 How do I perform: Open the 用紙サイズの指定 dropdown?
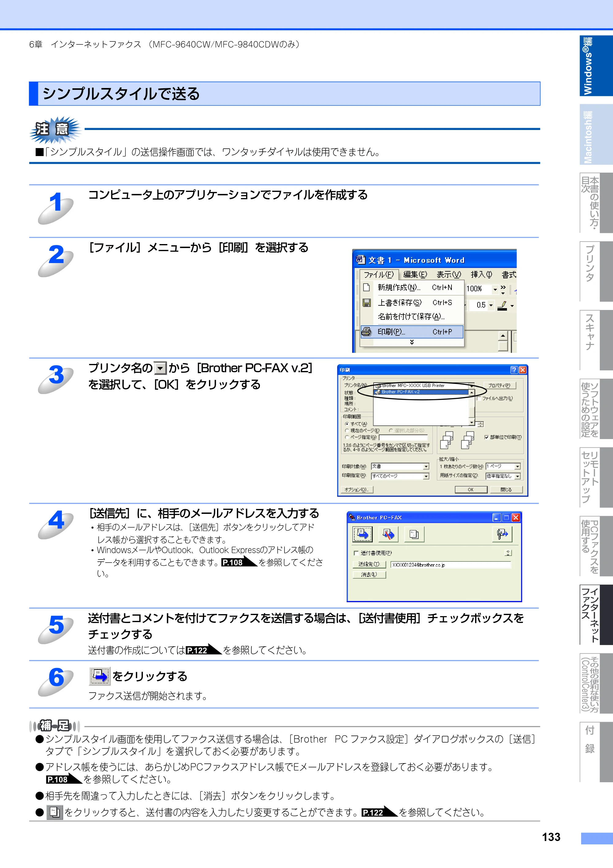coord(517,476)
